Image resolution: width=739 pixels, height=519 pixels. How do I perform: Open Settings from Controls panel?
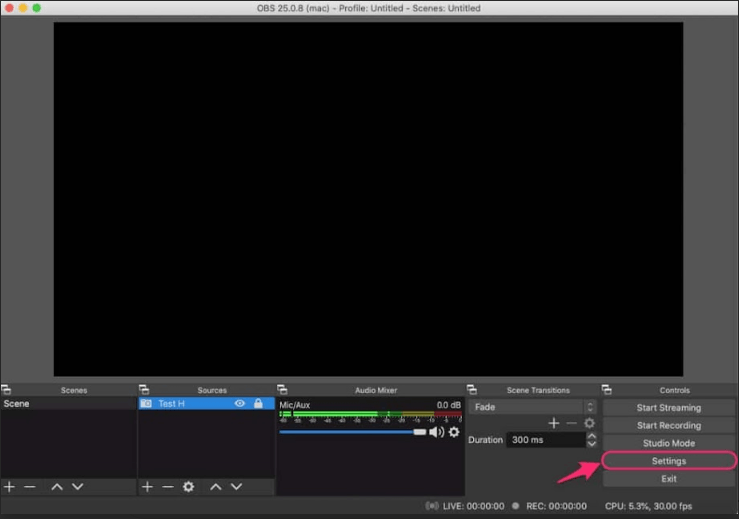click(669, 461)
